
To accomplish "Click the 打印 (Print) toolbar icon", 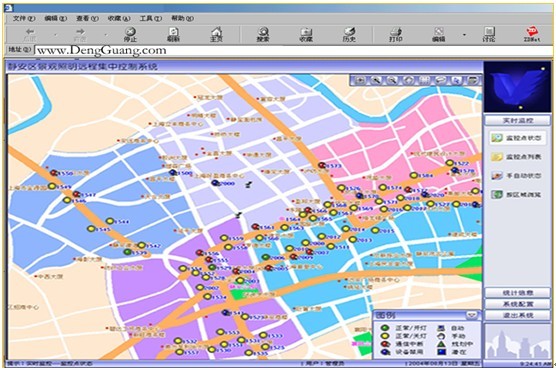I will 395,35.
